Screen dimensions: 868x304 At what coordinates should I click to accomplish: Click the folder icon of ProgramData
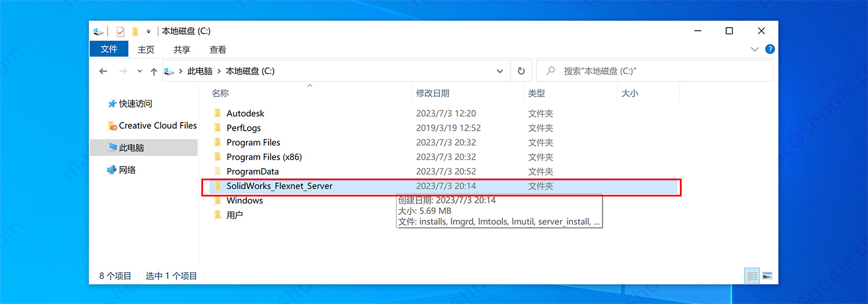click(x=218, y=172)
